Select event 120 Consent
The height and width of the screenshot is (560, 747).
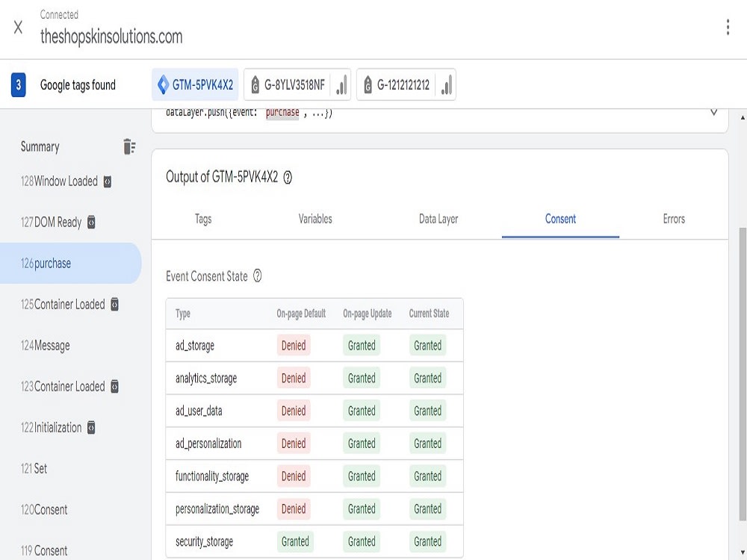[x=44, y=509]
